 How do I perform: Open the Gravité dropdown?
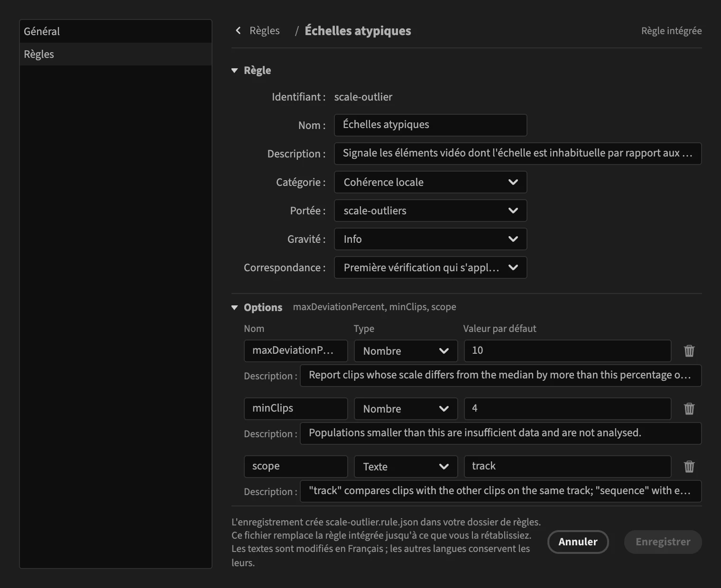(x=430, y=239)
